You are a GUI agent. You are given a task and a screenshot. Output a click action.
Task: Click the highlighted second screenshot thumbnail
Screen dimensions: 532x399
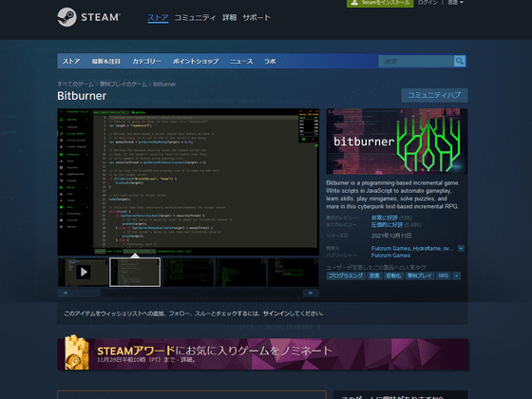pos(135,272)
